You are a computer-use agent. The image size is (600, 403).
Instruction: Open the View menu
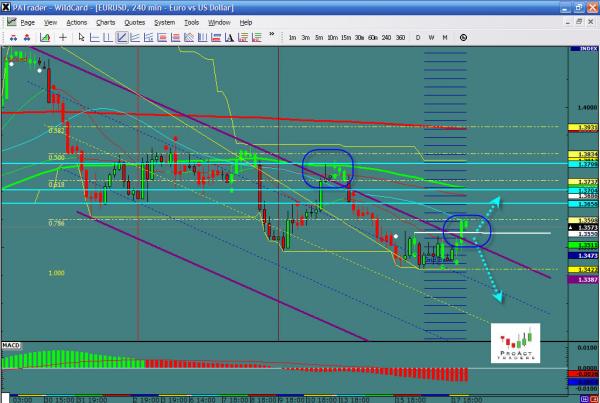(51, 23)
